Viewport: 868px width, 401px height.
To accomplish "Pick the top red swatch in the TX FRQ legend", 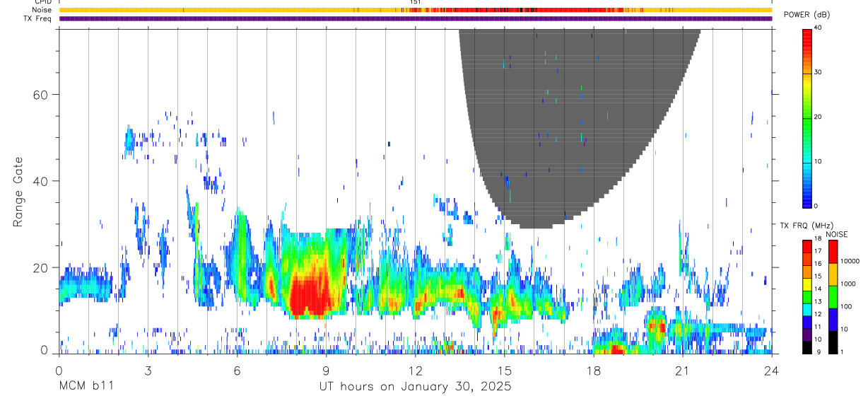I will point(807,247).
